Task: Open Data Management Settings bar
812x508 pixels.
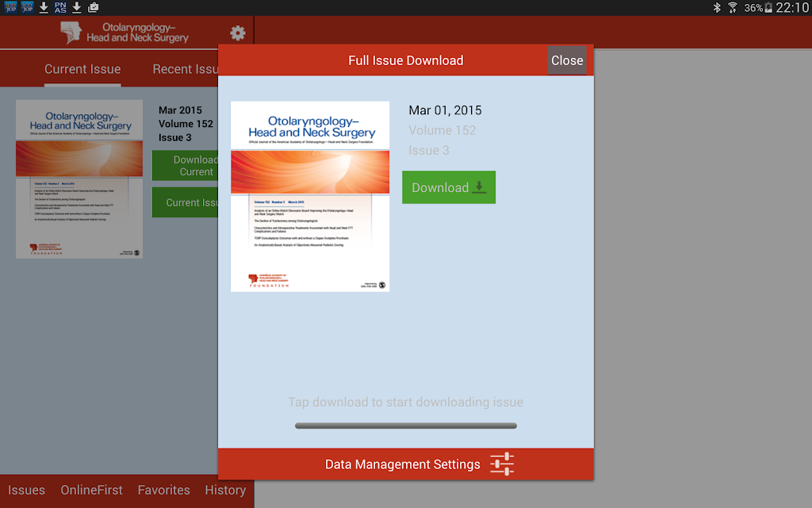Action: (406, 464)
